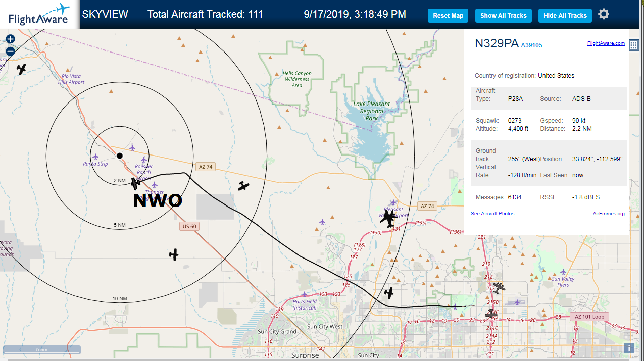Viewport: 644px width, 361px height.
Task: Select aircraft near exit 217
Action: point(499,288)
